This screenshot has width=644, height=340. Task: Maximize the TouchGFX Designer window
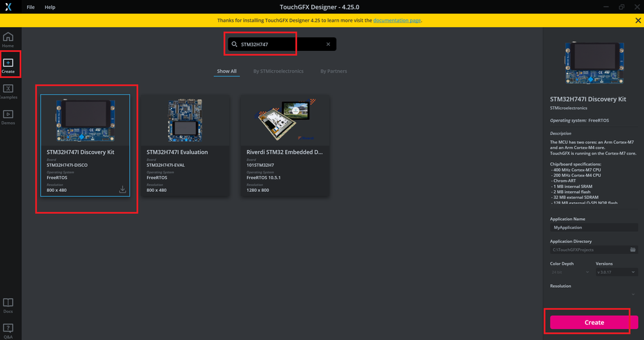(621, 7)
